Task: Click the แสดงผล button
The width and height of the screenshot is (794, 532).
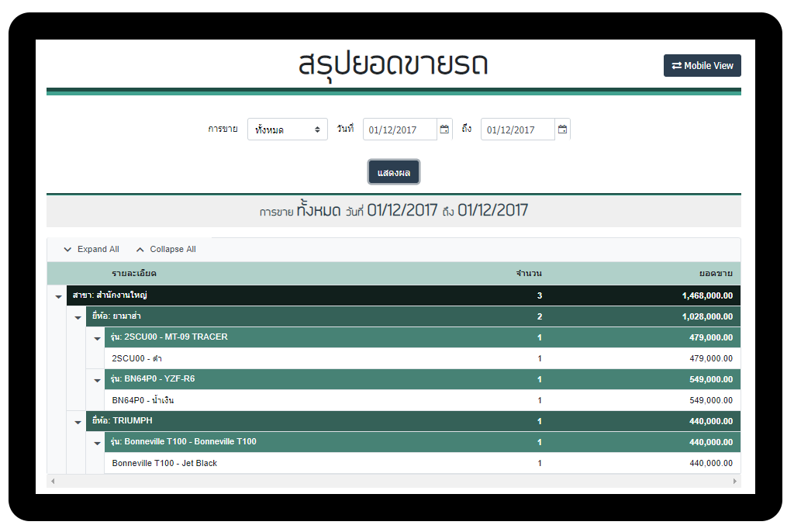Action: pyautogui.click(x=394, y=172)
